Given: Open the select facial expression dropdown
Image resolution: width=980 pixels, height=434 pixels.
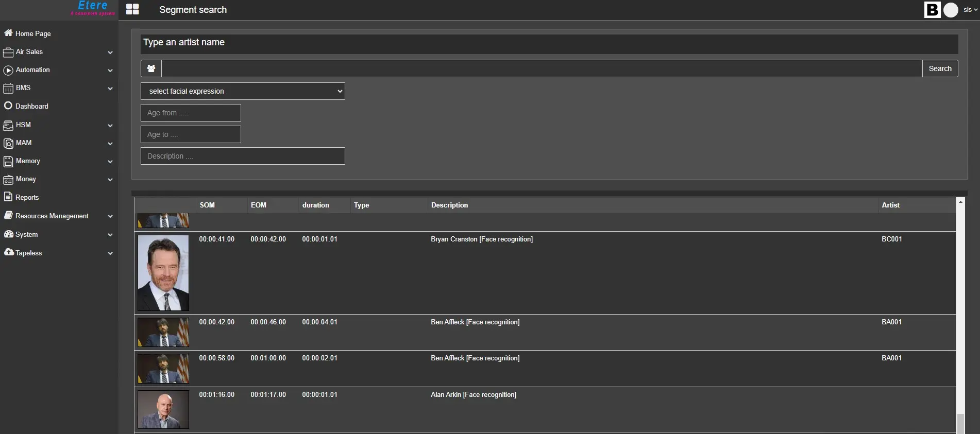Looking at the screenshot, I should coord(243,91).
